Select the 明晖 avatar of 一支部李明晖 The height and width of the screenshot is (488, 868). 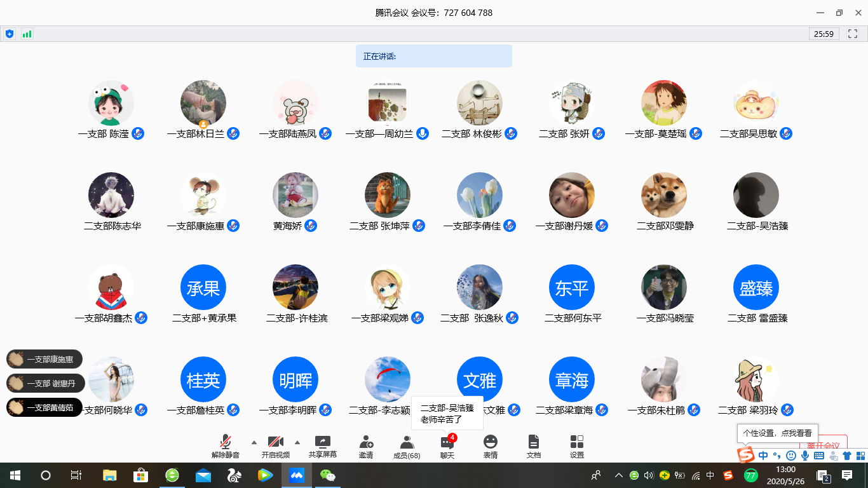[x=295, y=380]
